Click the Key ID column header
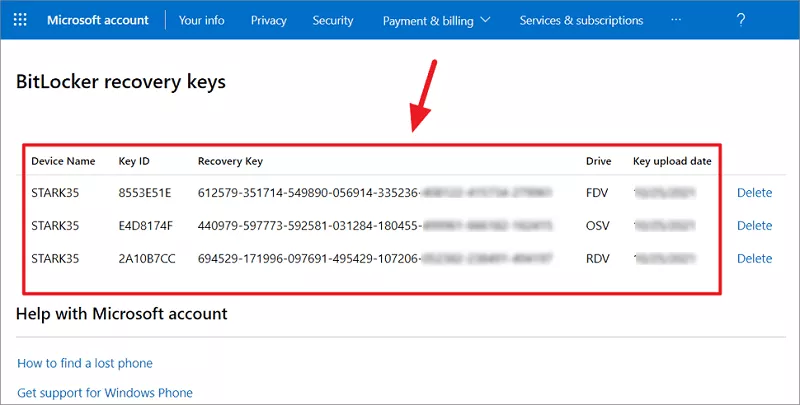The width and height of the screenshot is (800, 405). click(x=135, y=161)
